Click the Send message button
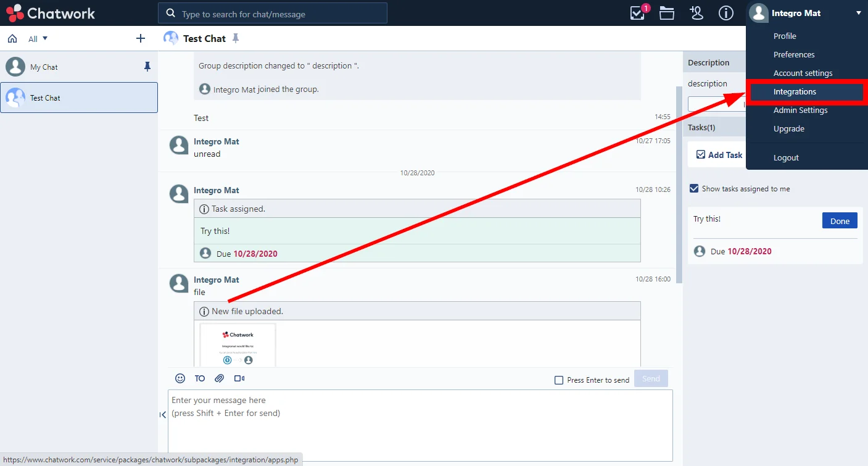This screenshot has height=466, width=868. (x=651, y=378)
